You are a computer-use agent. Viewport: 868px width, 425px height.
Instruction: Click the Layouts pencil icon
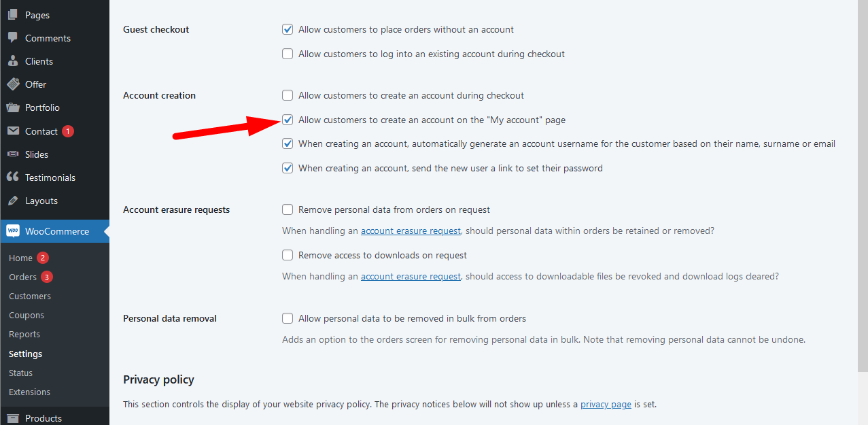13,201
